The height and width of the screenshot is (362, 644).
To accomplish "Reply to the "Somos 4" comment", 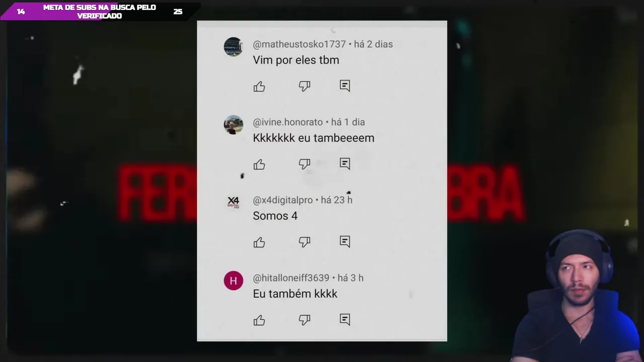I will click(345, 241).
